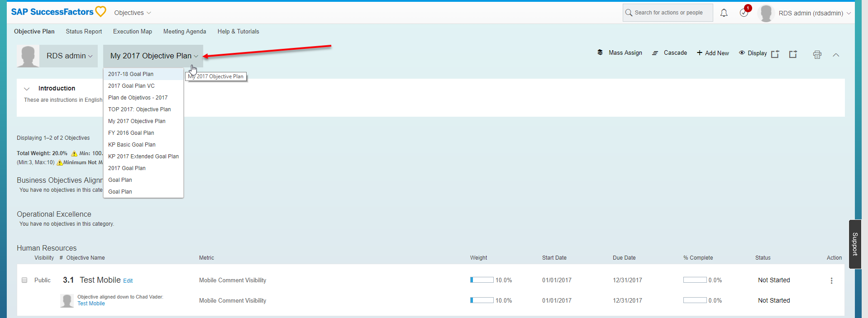Click the search magnifier icon
This screenshot has width=868, height=318.
point(629,13)
